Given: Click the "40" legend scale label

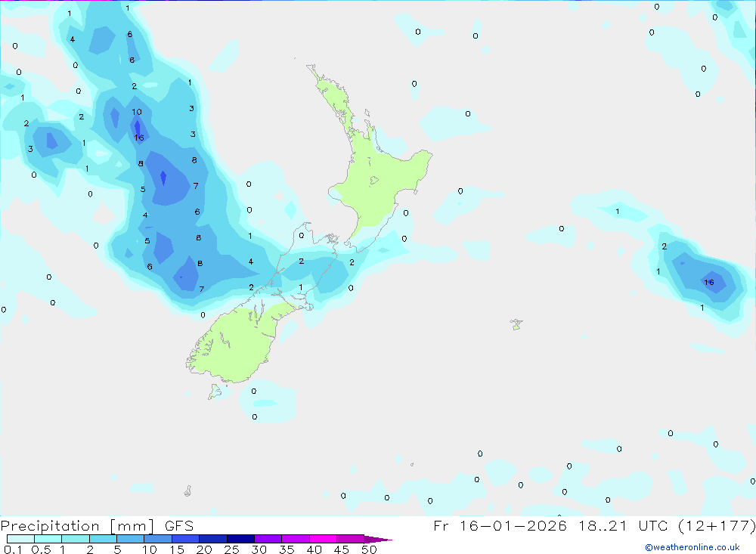Looking at the screenshot, I should point(314,549).
